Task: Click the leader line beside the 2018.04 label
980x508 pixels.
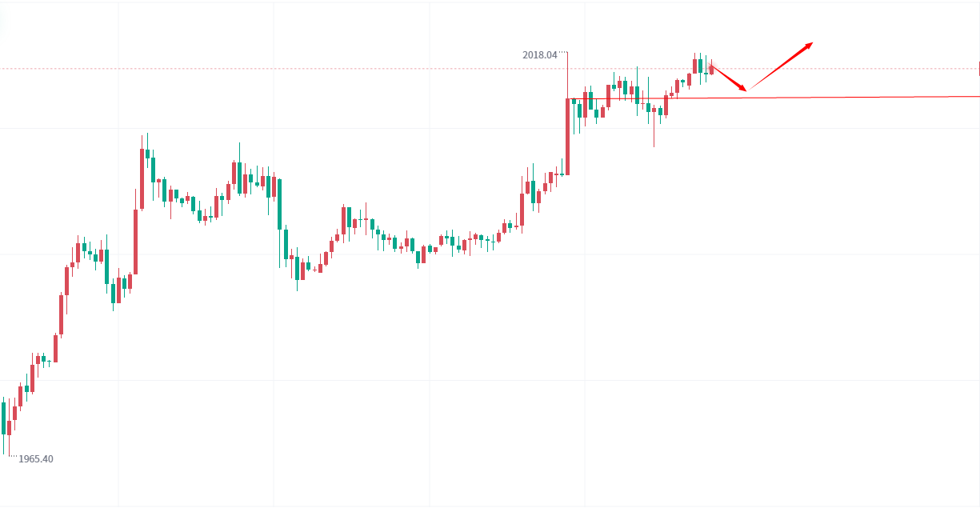Action: pos(562,52)
